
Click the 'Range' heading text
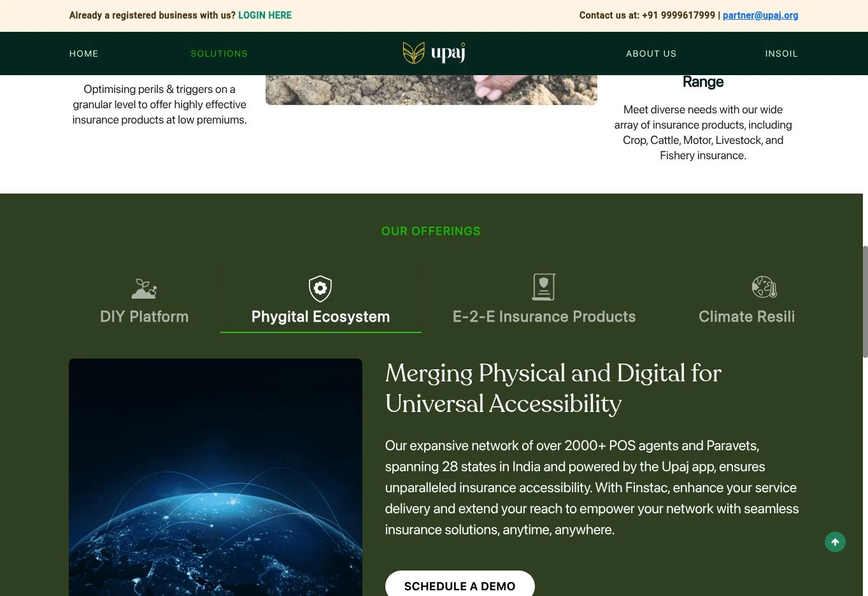(703, 82)
